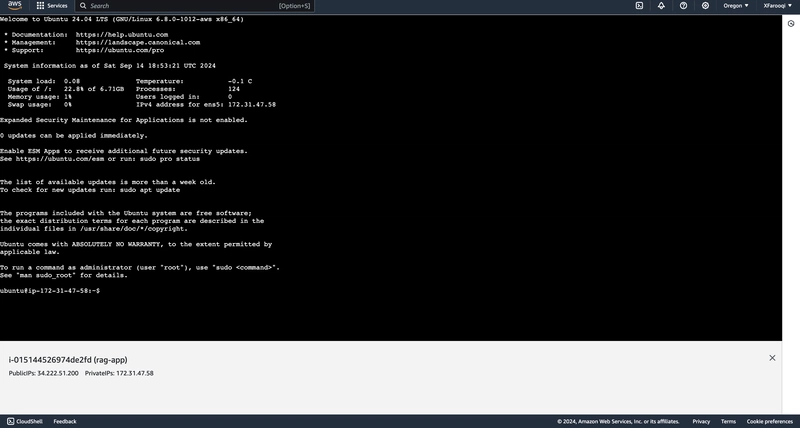
Task: Open Cookie preferences
Action: pyautogui.click(x=769, y=421)
